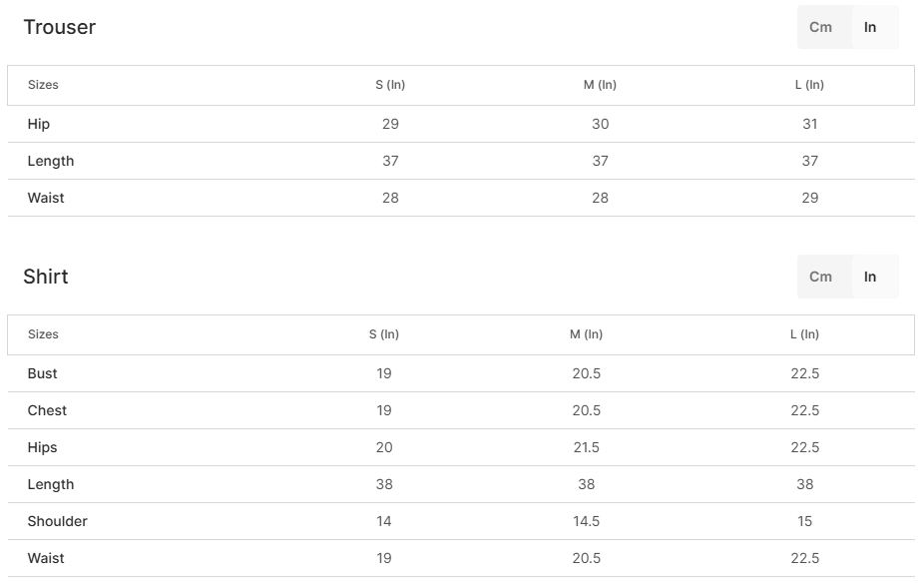Click the Shirt S (In) column header
Screen dimensions: 924x587
tap(384, 334)
